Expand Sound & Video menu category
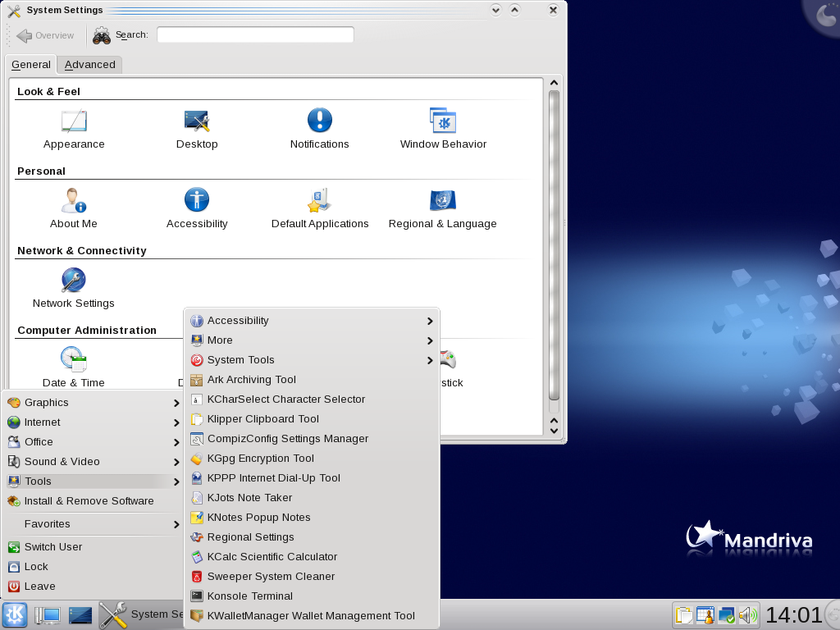Image resolution: width=840 pixels, height=630 pixels. click(94, 462)
